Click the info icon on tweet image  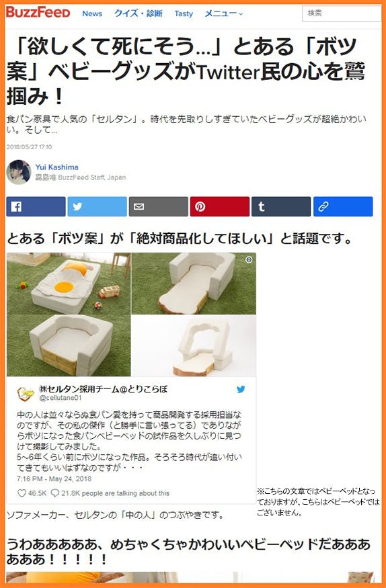[249, 259]
